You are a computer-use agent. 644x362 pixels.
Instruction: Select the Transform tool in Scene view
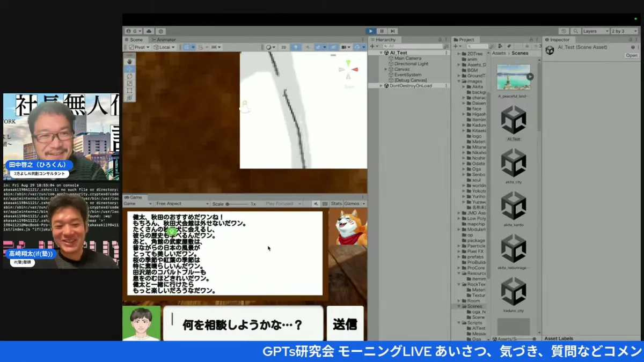(129, 98)
